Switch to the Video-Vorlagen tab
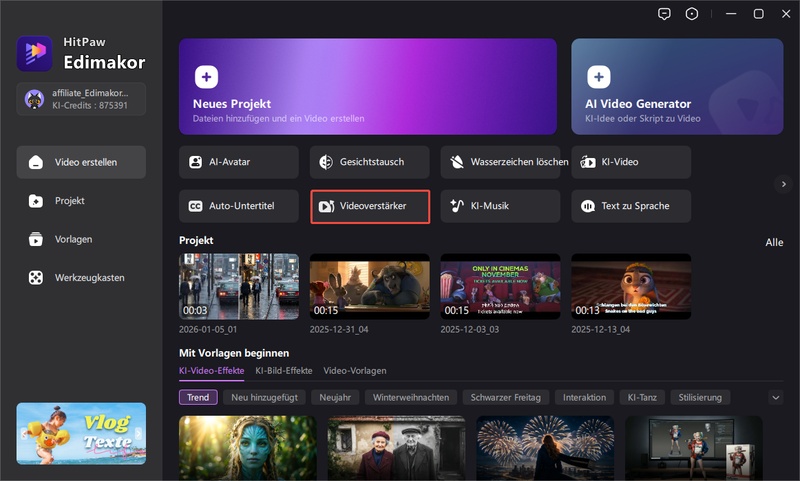 click(x=355, y=370)
